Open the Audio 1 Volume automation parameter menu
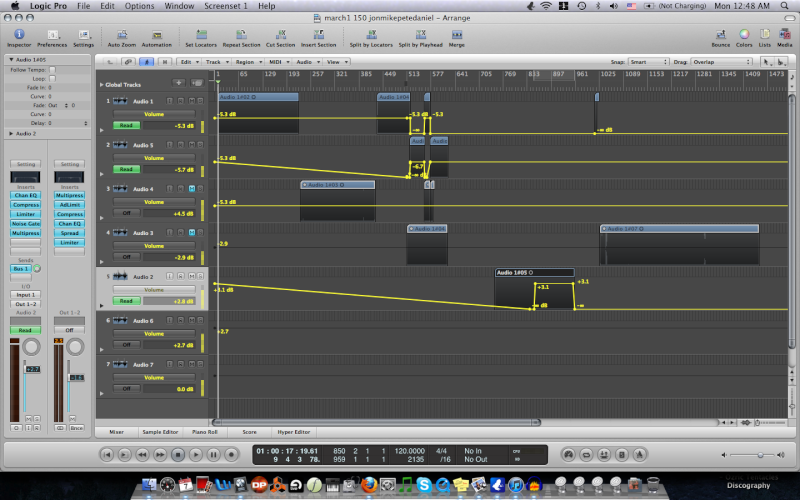The width and height of the screenshot is (800, 500). click(x=154, y=114)
